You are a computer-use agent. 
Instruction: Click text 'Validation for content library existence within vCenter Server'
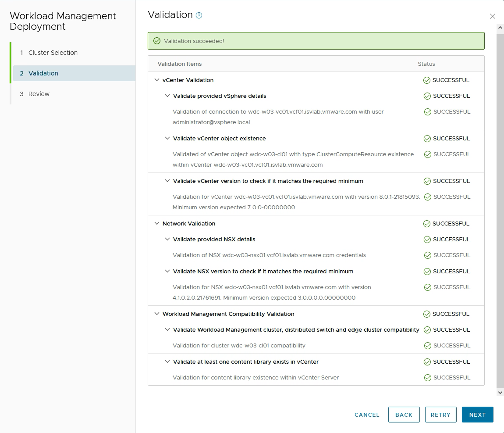click(x=256, y=378)
